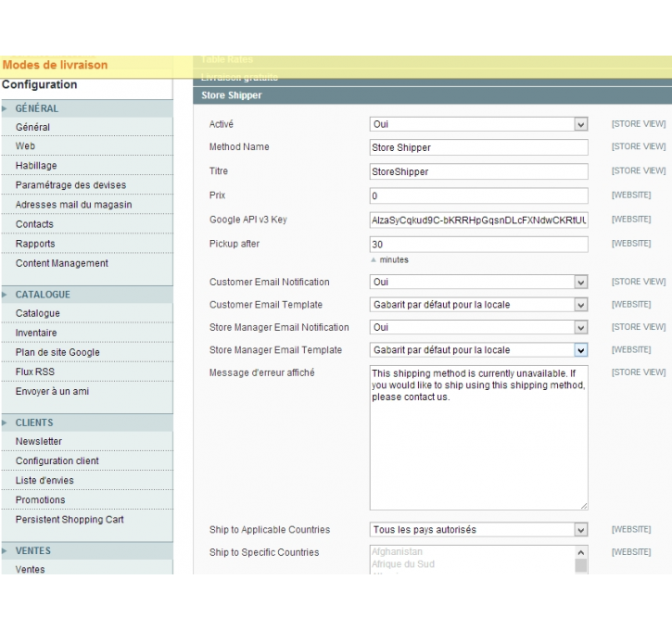The height and width of the screenshot is (630, 672).
Task: Open Rapports configuration tab
Action: (x=87, y=244)
